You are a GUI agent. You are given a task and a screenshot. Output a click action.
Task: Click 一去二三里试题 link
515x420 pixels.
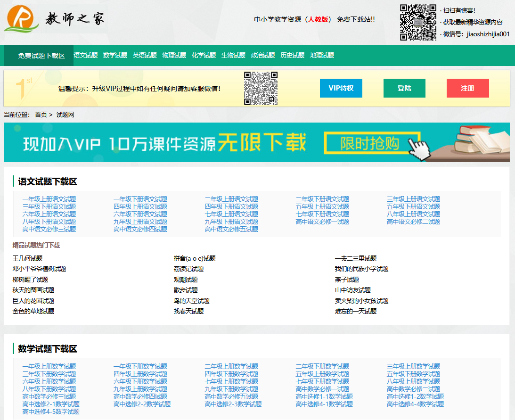point(356,258)
